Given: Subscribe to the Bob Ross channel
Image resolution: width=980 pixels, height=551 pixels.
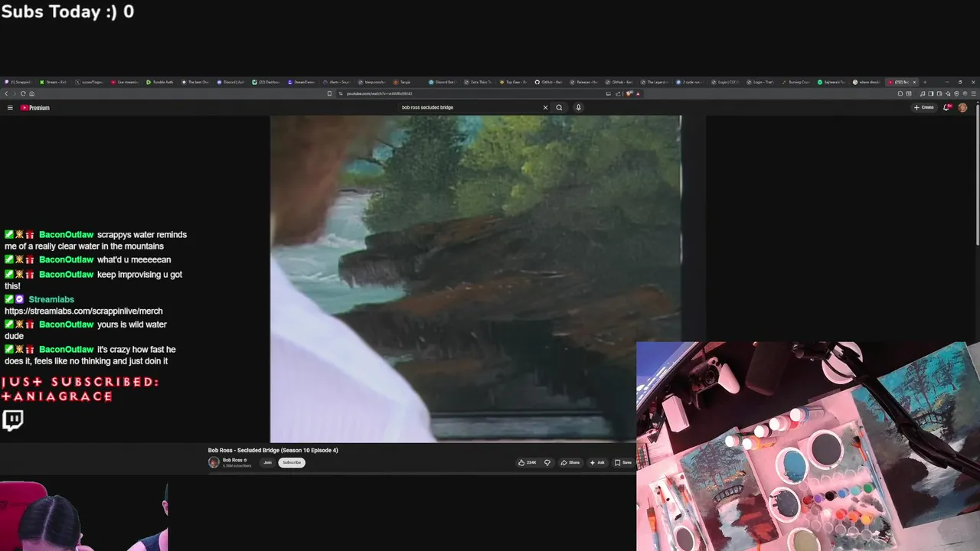Looking at the screenshot, I should pos(292,462).
